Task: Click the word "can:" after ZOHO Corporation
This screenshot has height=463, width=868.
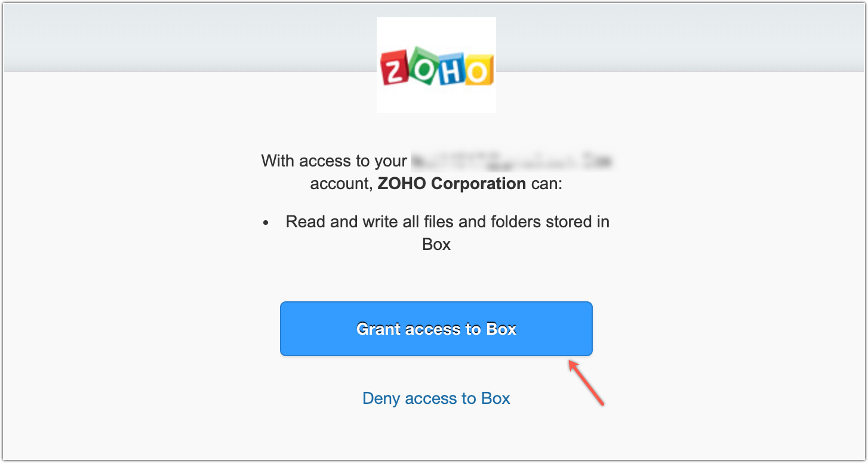Action: (546, 184)
